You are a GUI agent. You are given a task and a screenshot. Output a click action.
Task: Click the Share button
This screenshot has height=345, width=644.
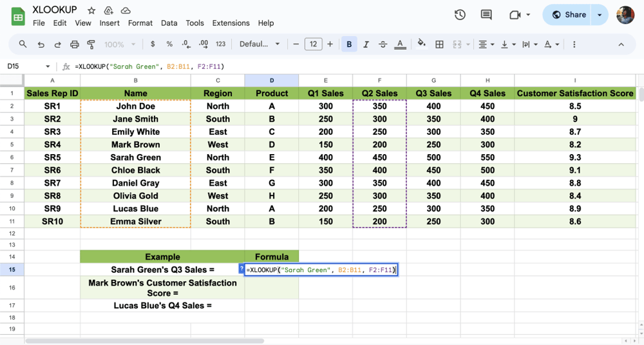(568, 15)
